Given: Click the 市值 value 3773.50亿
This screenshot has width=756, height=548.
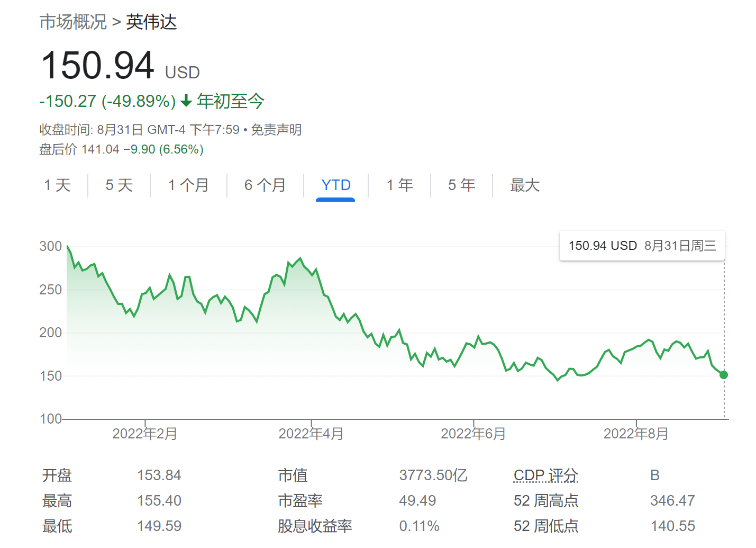Looking at the screenshot, I should click(x=433, y=475).
